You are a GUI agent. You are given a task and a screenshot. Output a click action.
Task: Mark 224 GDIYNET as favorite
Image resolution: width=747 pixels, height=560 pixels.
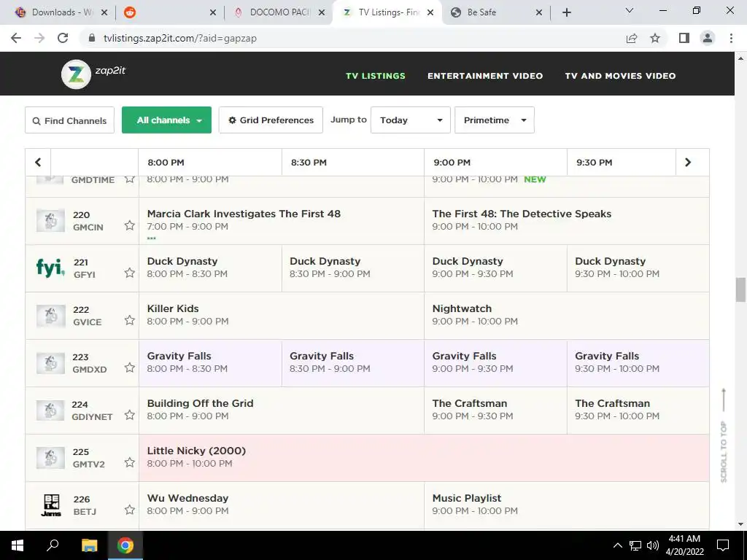[130, 415]
